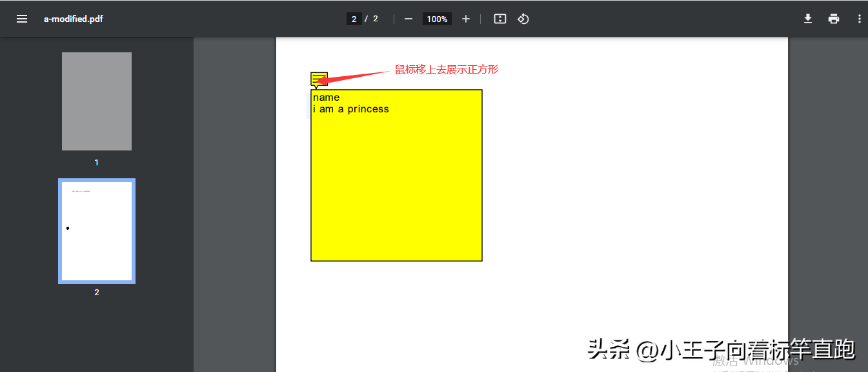
Task: Rotate the document counterclockwise
Action: pos(523,19)
